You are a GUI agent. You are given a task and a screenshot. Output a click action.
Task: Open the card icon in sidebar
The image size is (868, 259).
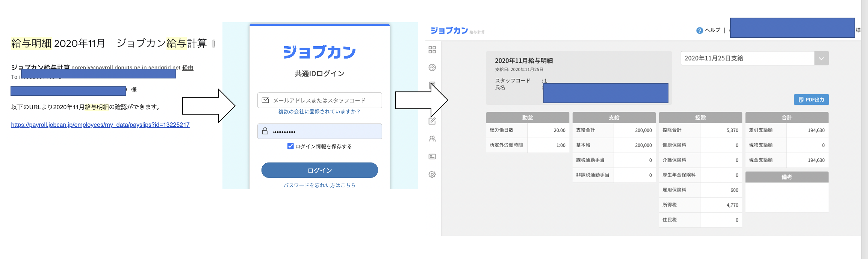432,157
